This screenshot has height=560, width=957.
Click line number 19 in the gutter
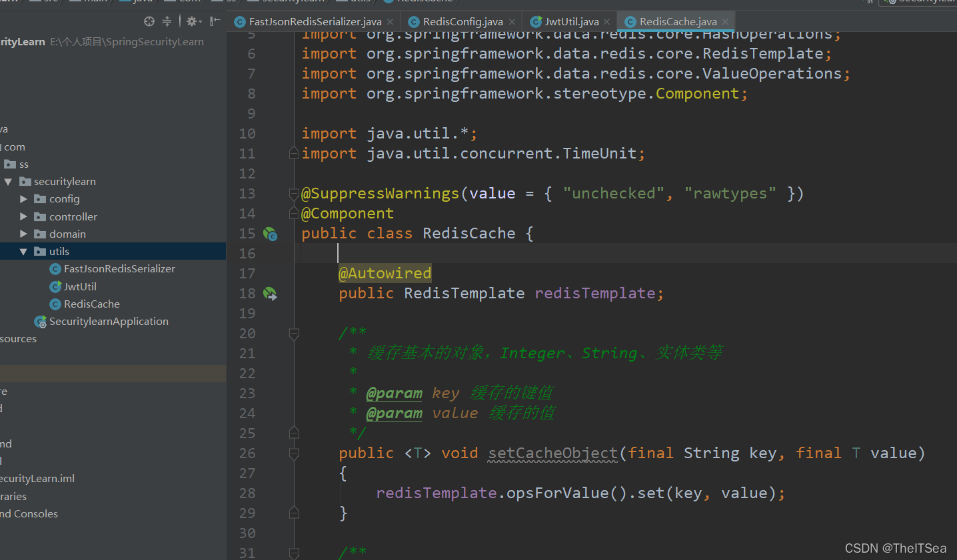(247, 314)
